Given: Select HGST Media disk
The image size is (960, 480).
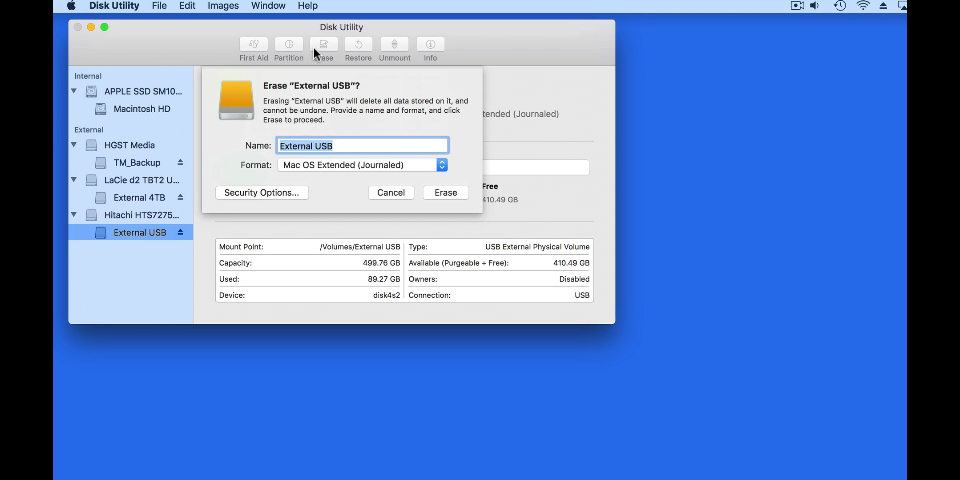Looking at the screenshot, I should [131, 145].
